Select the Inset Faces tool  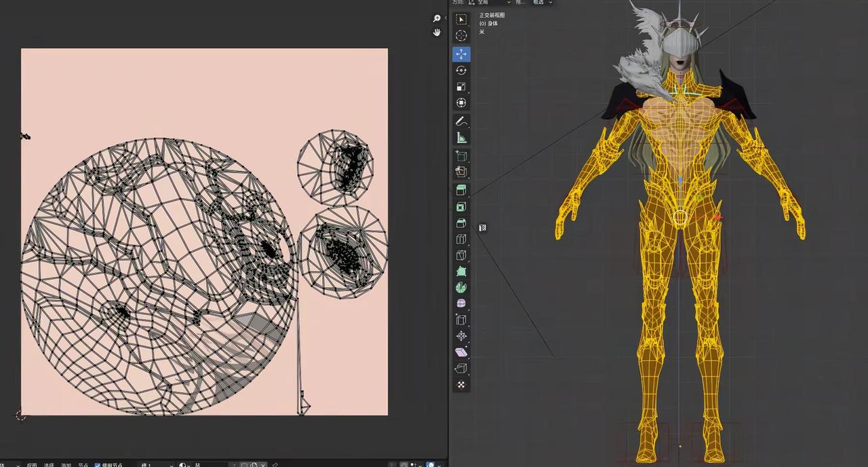[461, 206]
